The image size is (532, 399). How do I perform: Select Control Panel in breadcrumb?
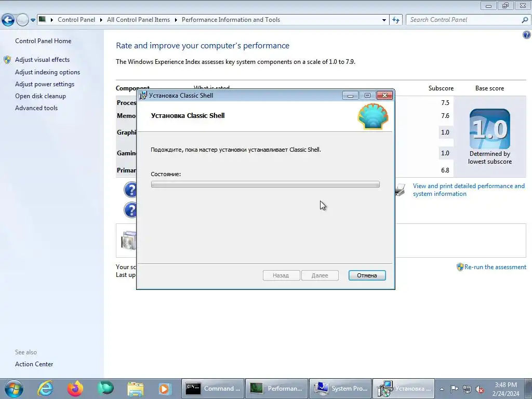(76, 20)
